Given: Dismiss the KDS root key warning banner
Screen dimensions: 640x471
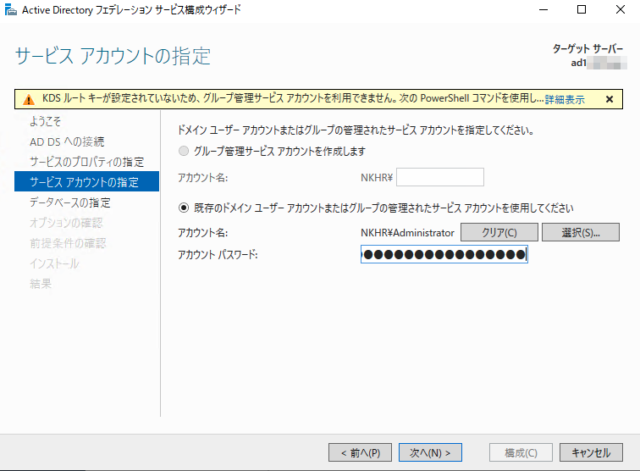Looking at the screenshot, I should 609,99.
